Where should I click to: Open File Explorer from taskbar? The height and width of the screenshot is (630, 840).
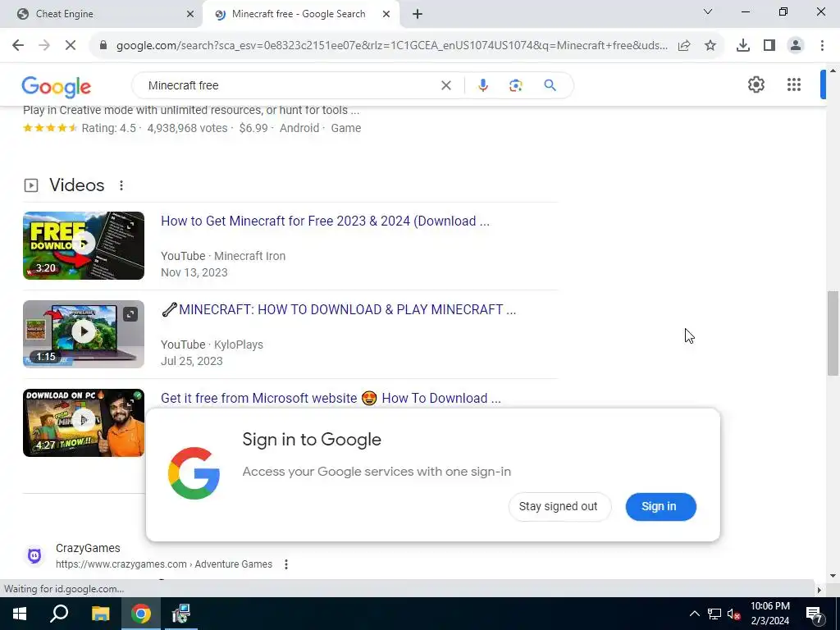pos(100,614)
